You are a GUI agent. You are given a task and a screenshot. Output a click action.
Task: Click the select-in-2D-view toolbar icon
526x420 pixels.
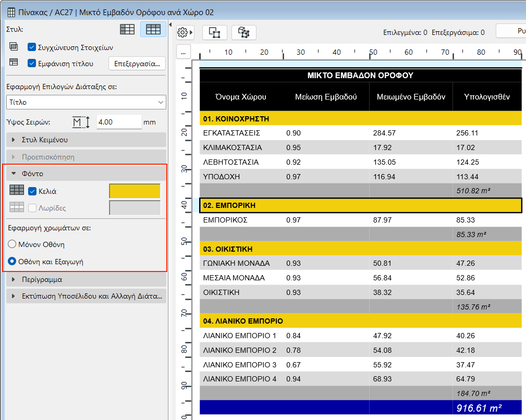click(214, 32)
